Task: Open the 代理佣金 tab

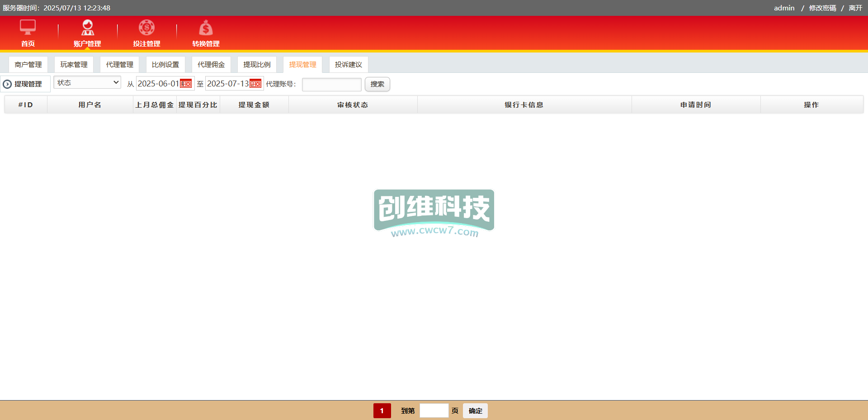Action: point(211,65)
